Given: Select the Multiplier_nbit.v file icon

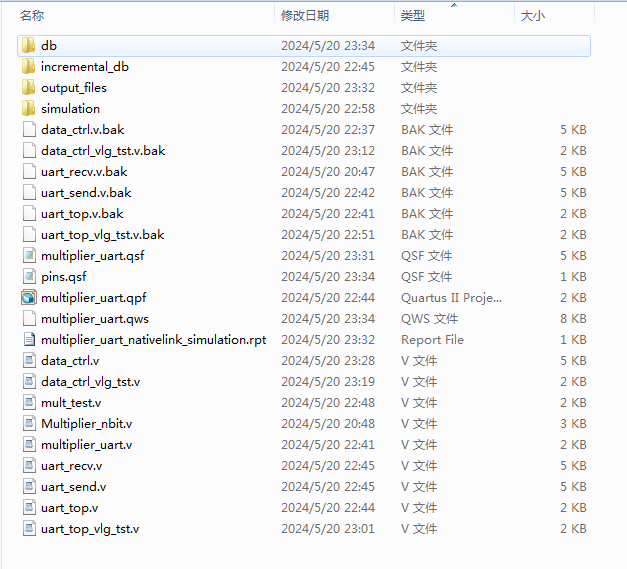Looking at the screenshot, I should 29,423.
